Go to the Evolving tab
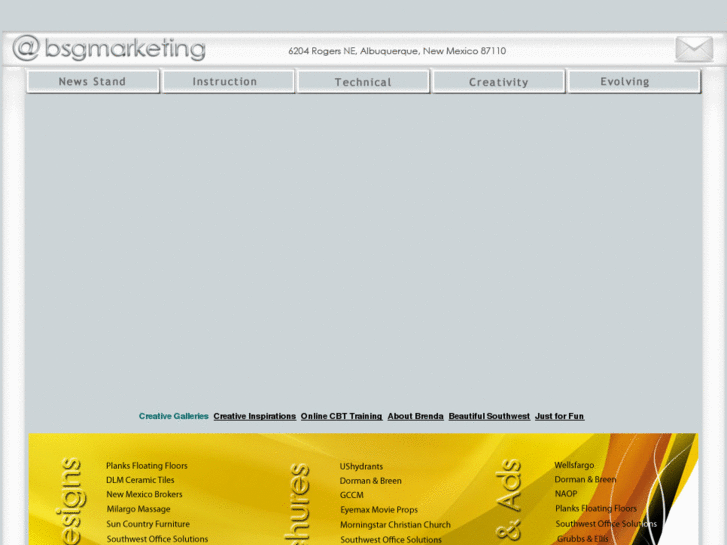This screenshot has height=545, width=727. click(634, 82)
